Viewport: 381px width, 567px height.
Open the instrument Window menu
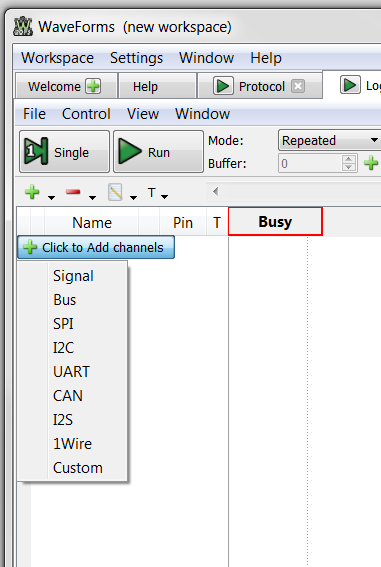202,114
